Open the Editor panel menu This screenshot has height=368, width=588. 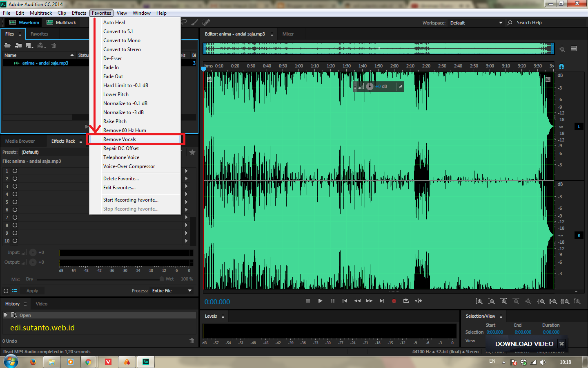272,34
